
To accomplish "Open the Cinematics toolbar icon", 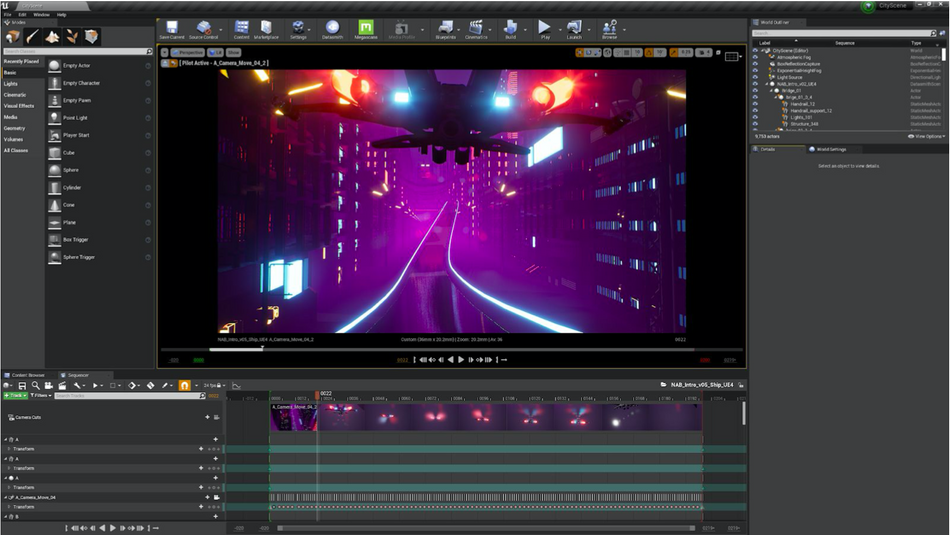I will pyautogui.click(x=476, y=29).
